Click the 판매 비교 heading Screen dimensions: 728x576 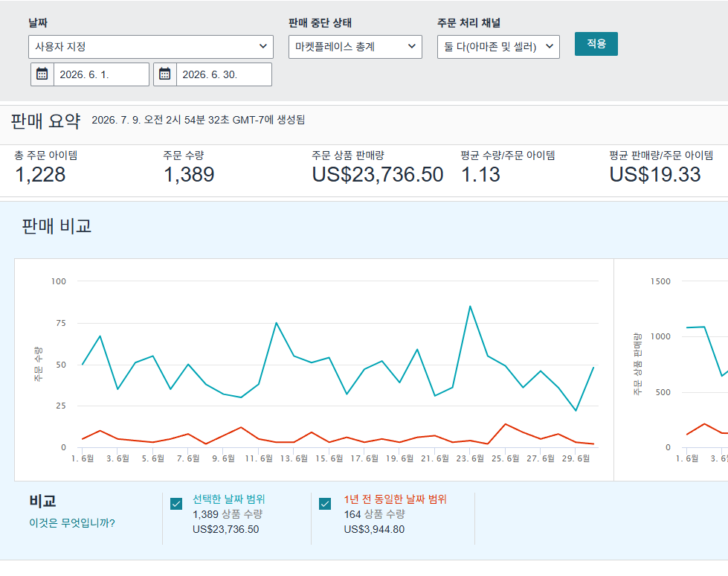click(57, 226)
